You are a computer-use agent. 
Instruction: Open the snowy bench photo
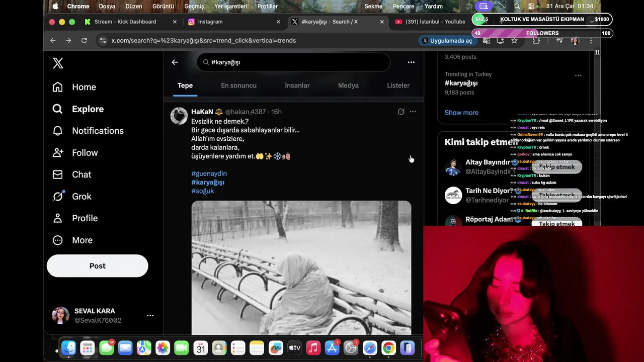(301, 267)
